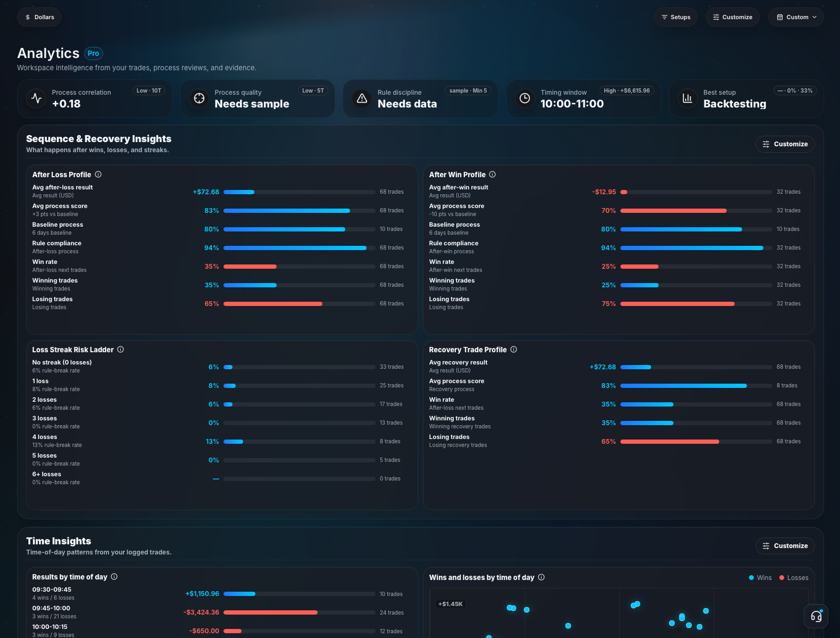
Task: Click the '09:30-09:45' time row
Action: (x=52, y=590)
